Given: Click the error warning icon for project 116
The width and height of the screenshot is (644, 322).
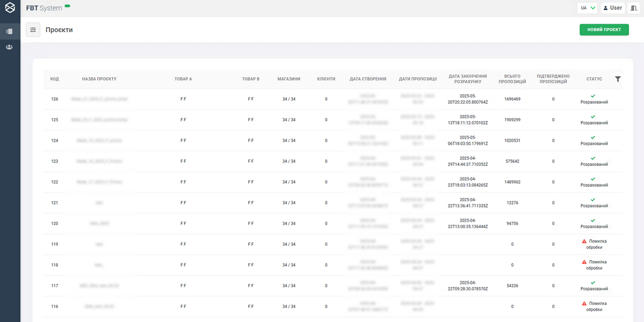Looking at the screenshot, I should click(x=584, y=304).
